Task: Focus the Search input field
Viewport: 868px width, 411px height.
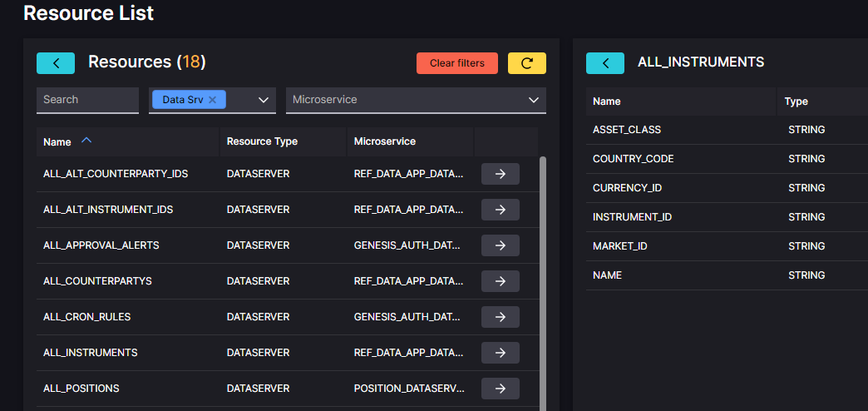Action: [x=87, y=101]
